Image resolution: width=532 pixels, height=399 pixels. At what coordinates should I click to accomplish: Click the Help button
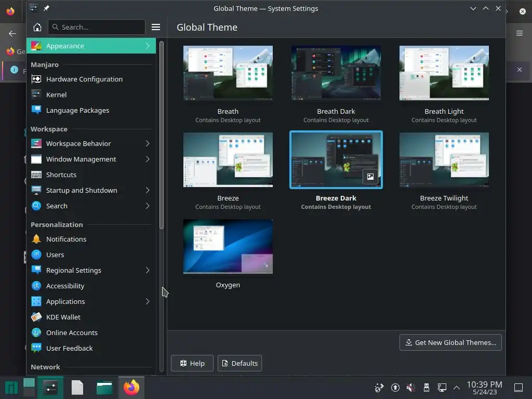[x=192, y=363]
